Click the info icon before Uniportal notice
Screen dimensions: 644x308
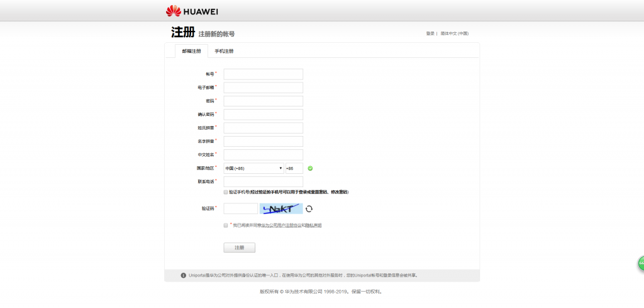(x=183, y=275)
